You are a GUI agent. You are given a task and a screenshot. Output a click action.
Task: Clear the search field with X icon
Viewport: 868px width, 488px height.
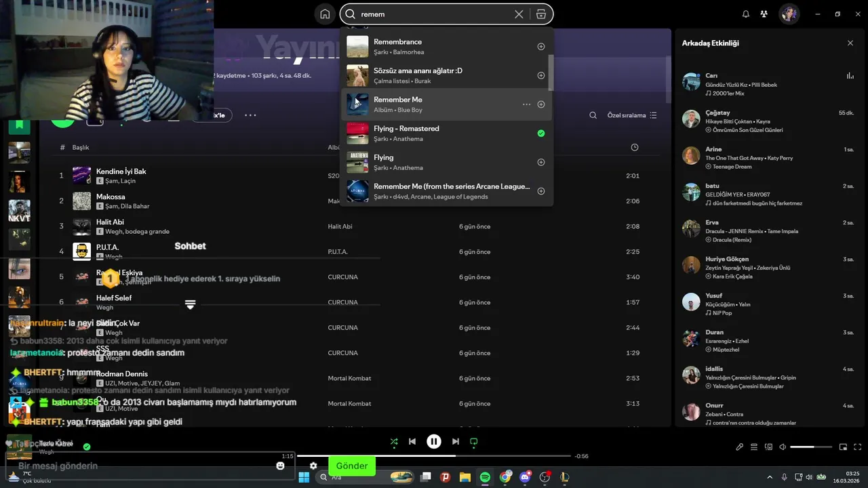click(x=519, y=14)
